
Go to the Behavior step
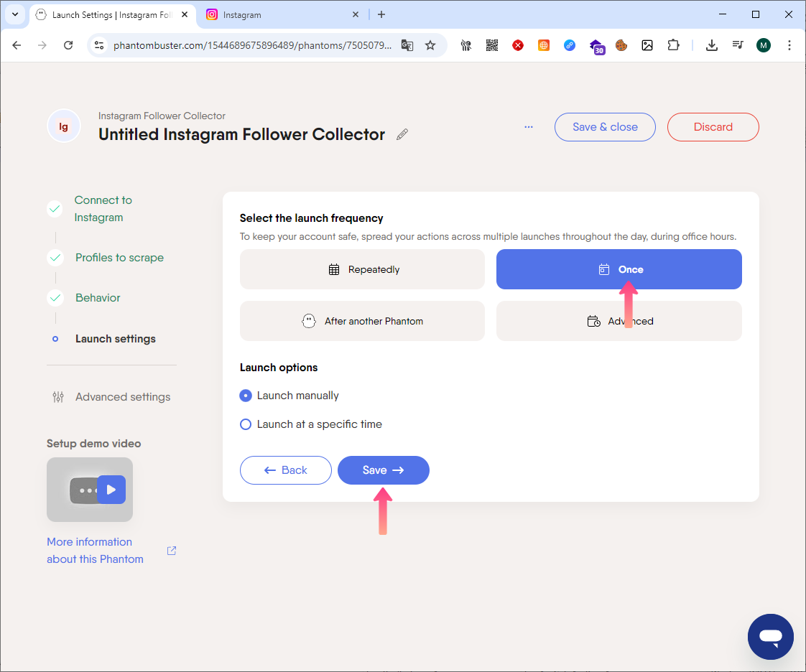point(98,298)
